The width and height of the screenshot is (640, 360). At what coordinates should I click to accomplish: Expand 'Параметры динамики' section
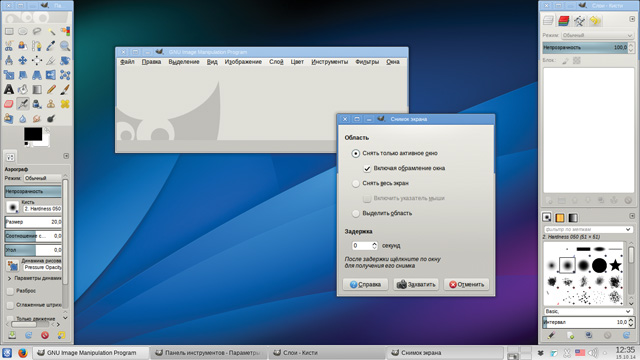click(9, 278)
